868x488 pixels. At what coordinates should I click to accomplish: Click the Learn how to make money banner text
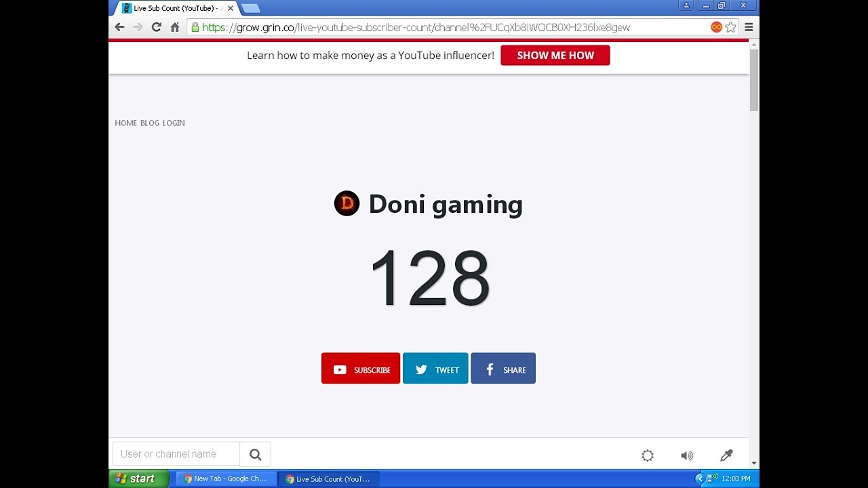coord(370,56)
